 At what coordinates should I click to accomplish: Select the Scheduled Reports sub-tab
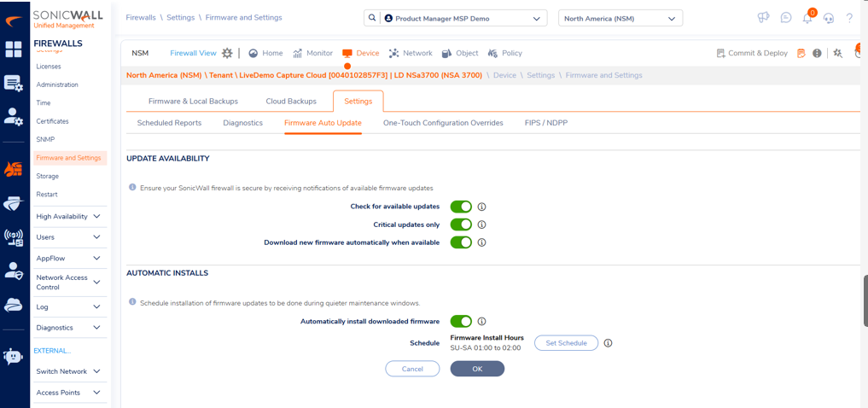[169, 123]
